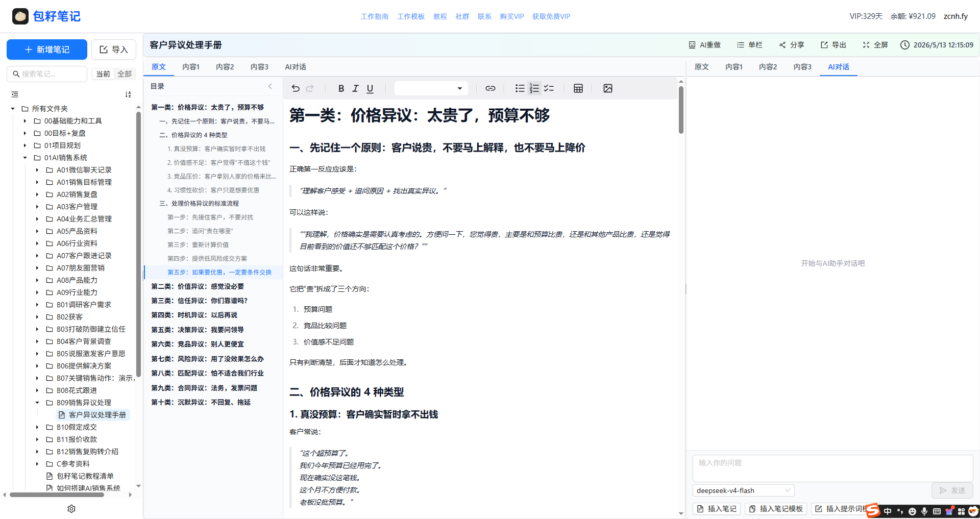Export the note with 导出
The image size is (980, 519).
[834, 45]
